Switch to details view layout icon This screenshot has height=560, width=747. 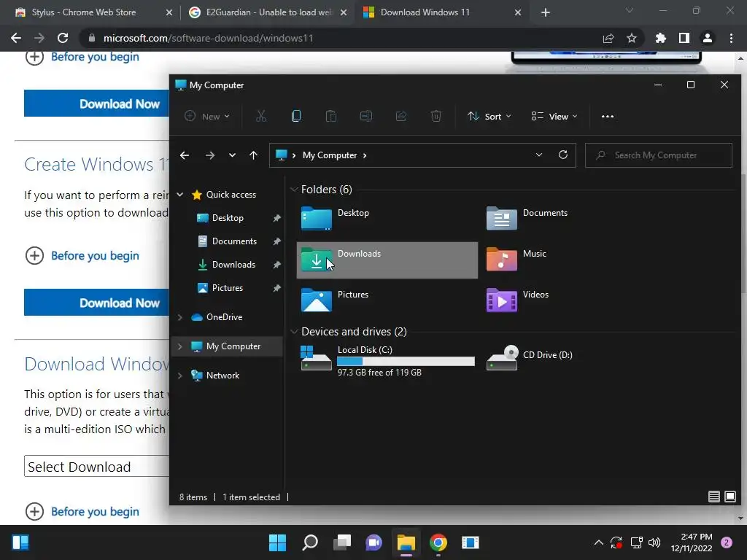click(713, 497)
